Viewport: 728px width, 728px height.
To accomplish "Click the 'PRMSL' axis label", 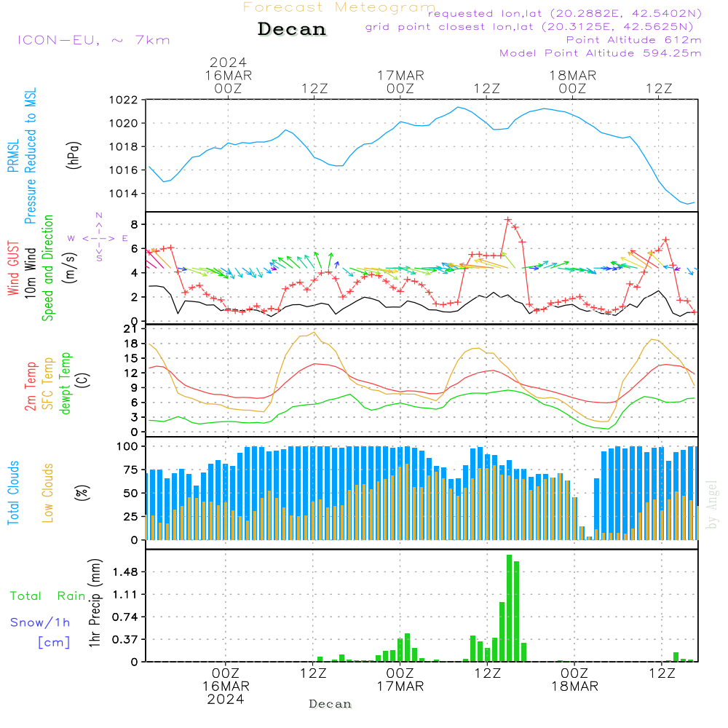I will pos(13,155).
